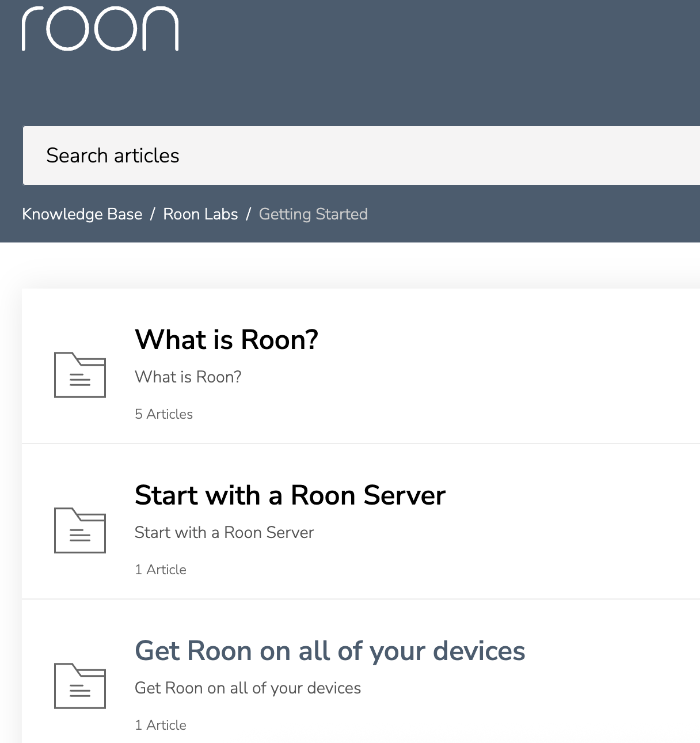This screenshot has height=743, width=700.
Task: Open the Roon Labs breadcrumb
Action: pyautogui.click(x=200, y=214)
